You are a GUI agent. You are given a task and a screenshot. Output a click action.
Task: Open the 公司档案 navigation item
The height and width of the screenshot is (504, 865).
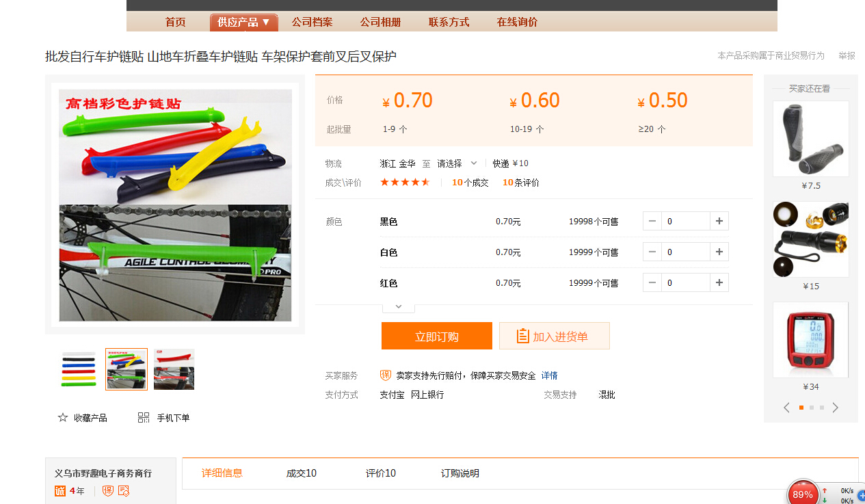[312, 22]
